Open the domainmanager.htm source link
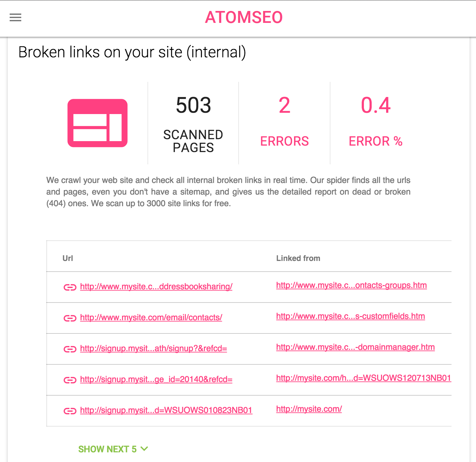This screenshot has height=462, width=476. tap(355, 347)
